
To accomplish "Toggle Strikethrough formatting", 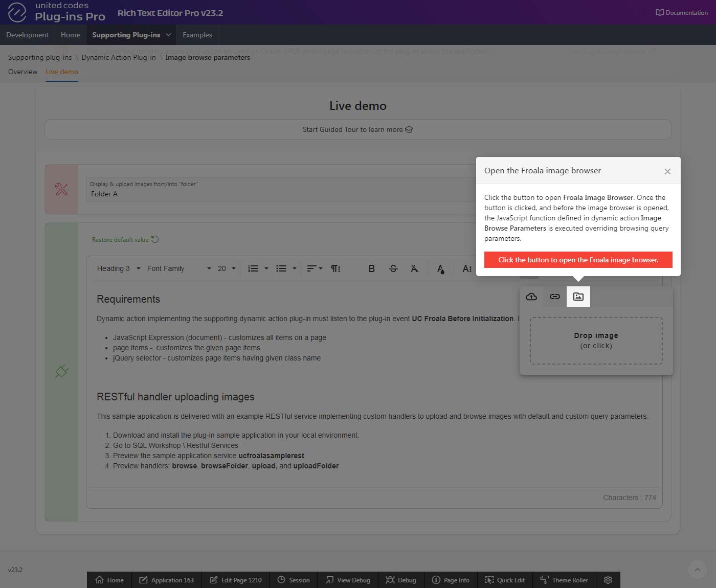I will (393, 268).
